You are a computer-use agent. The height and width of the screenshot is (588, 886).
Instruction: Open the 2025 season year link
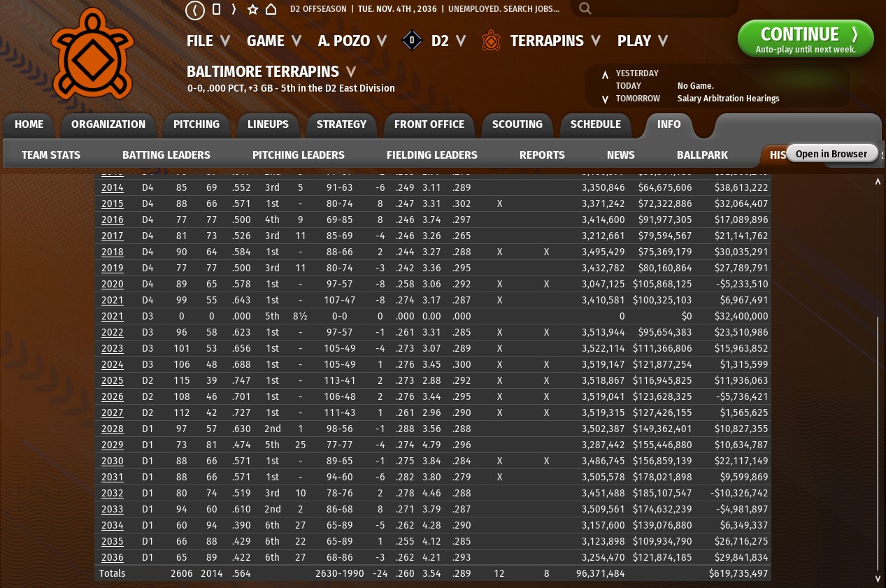(112, 381)
